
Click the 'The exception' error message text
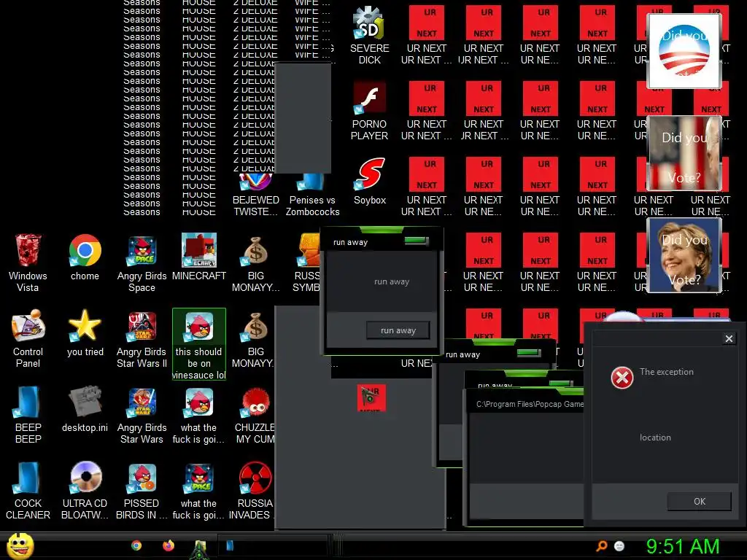(667, 372)
